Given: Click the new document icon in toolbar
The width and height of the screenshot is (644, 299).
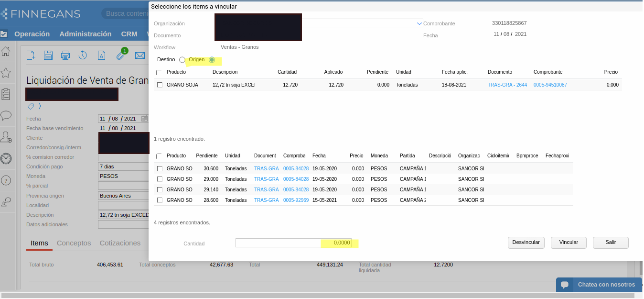Looking at the screenshot, I should (31, 55).
